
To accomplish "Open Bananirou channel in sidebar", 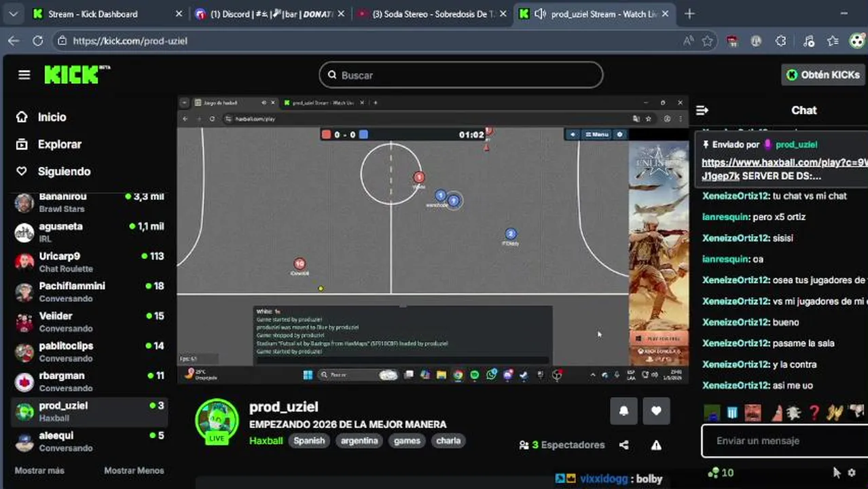I will tap(90, 202).
